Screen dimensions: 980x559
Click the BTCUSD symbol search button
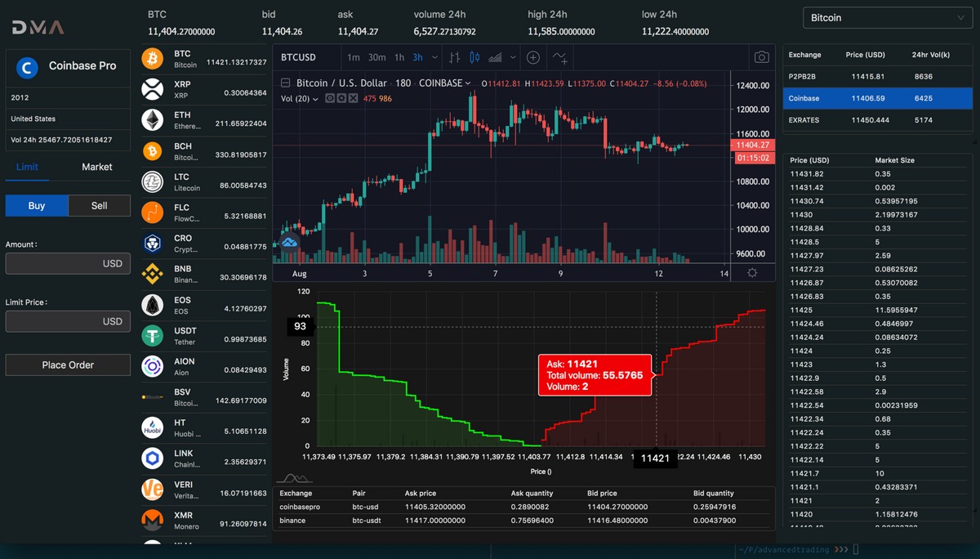coord(298,57)
